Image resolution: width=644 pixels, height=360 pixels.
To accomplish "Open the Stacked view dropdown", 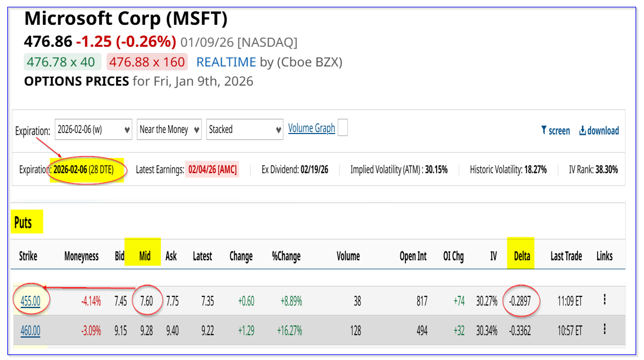I will tap(245, 130).
